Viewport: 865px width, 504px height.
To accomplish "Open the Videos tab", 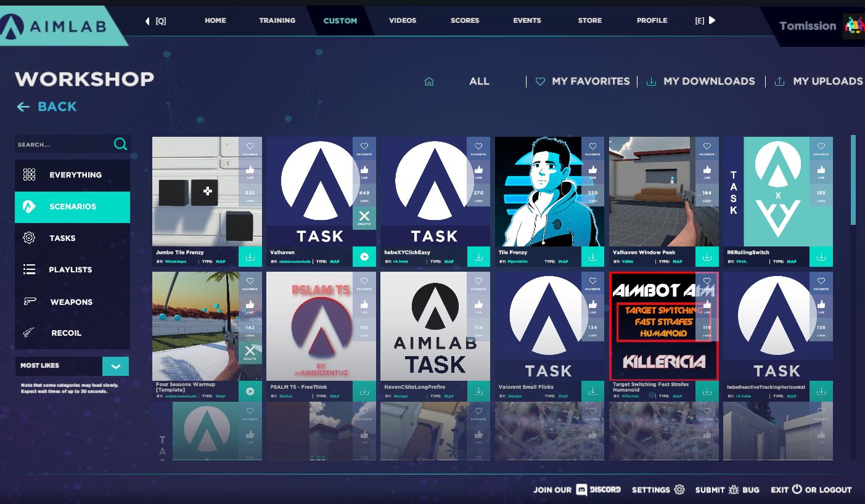I will (403, 20).
